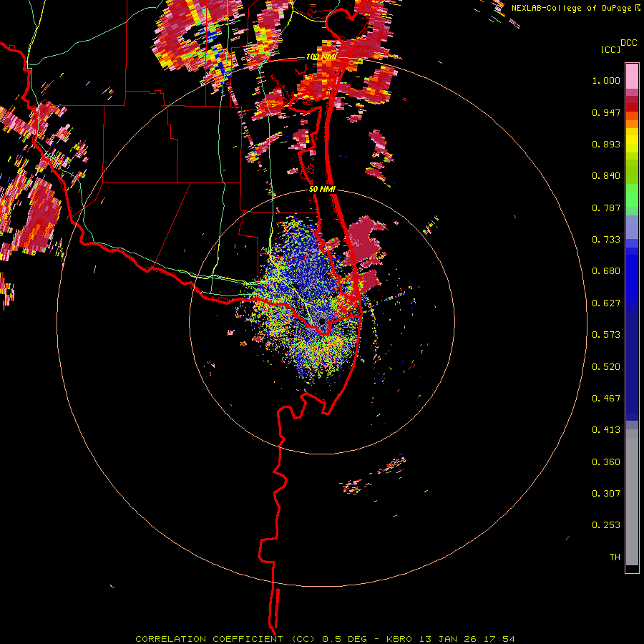Select the 0.573 scale value
This screenshot has width=644, height=644.
tap(606, 335)
